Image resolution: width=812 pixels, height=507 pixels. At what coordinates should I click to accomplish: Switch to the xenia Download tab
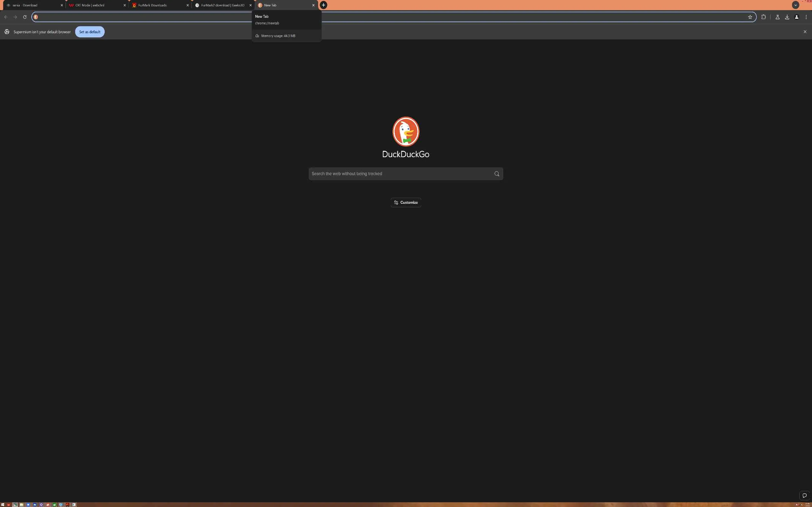pyautogui.click(x=30, y=5)
